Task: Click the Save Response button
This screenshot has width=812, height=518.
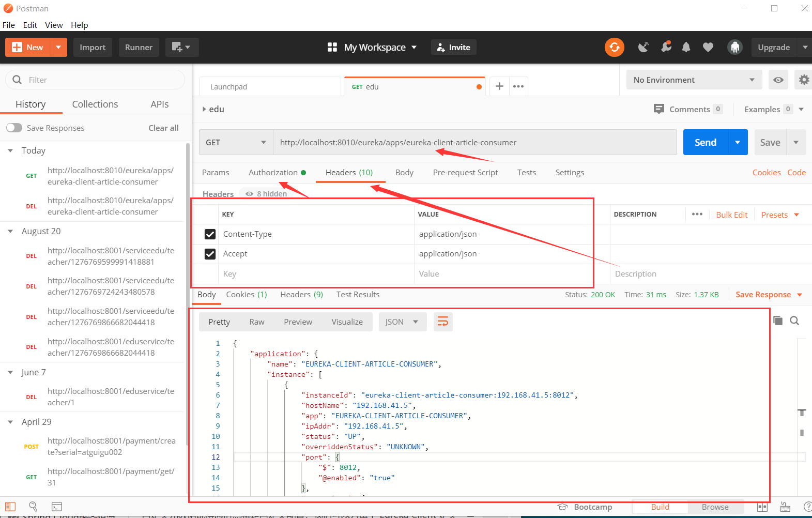Action: (763, 294)
